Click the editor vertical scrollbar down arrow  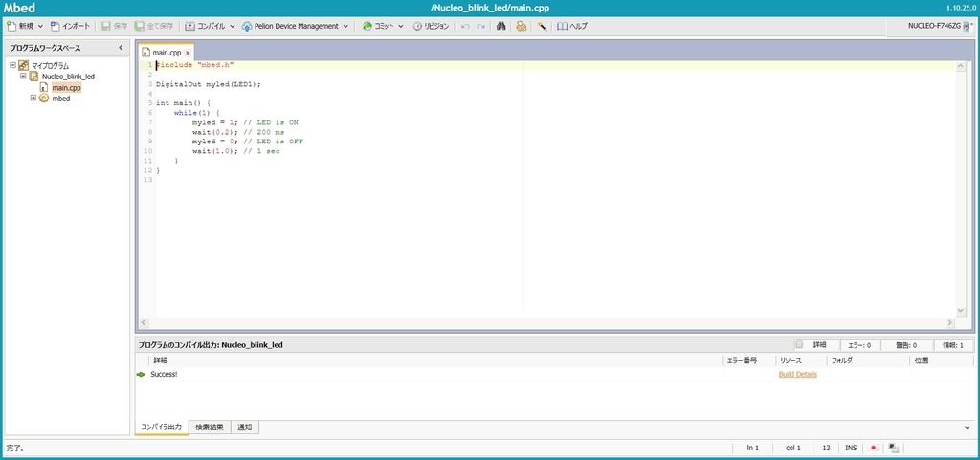pyautogui.click(x=961, y=310)
